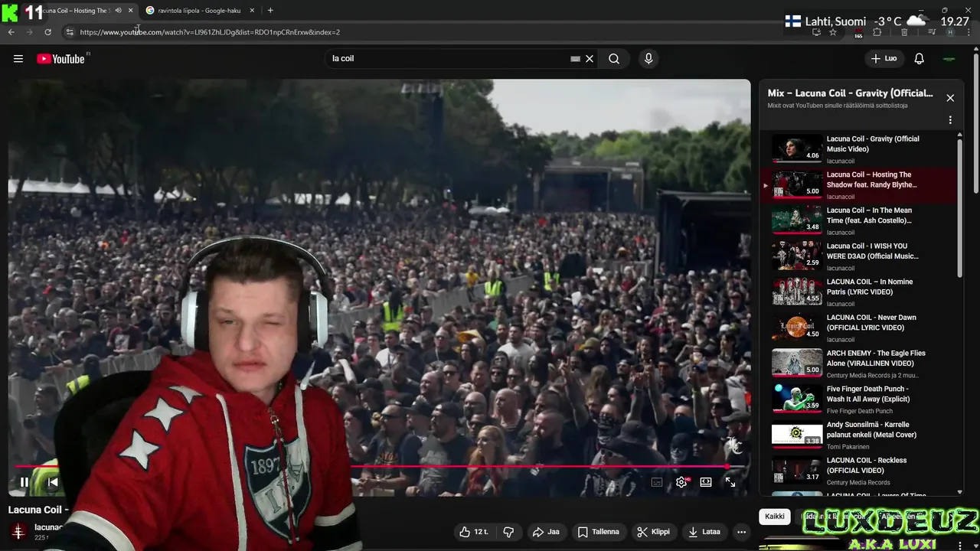Go to the YouTube home logo
This screenshot has width=980, height=551.
60,59
